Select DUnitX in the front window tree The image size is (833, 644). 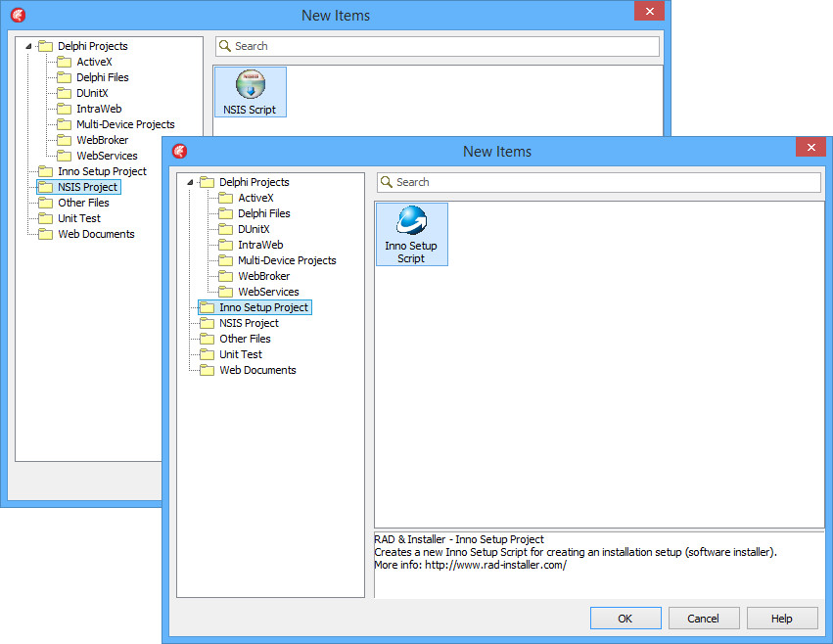coord(254,229)
